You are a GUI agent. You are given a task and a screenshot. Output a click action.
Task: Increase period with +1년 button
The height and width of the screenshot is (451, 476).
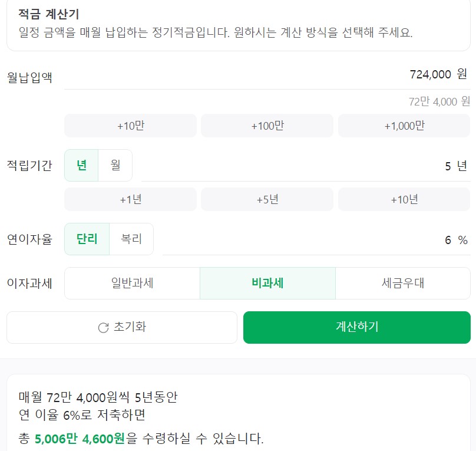coord(130,199)
